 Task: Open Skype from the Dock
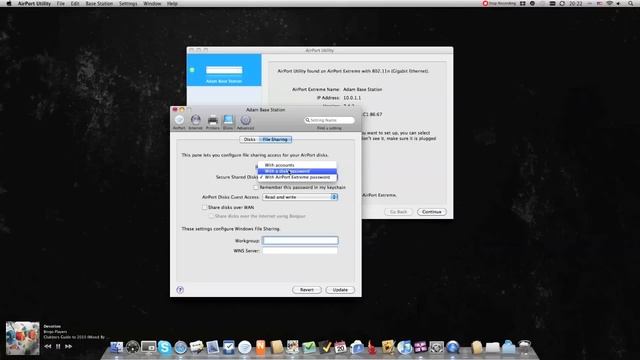(x=164, y=347)
